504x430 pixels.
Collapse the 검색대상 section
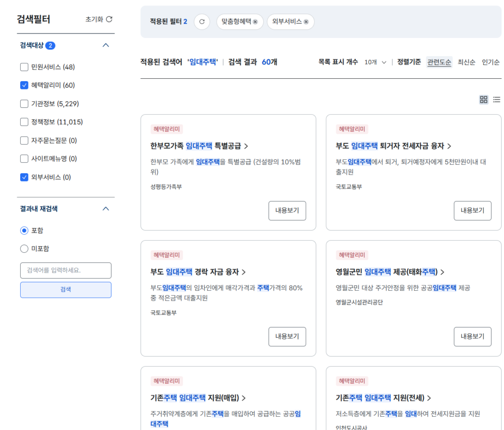(x=105, y=45)
